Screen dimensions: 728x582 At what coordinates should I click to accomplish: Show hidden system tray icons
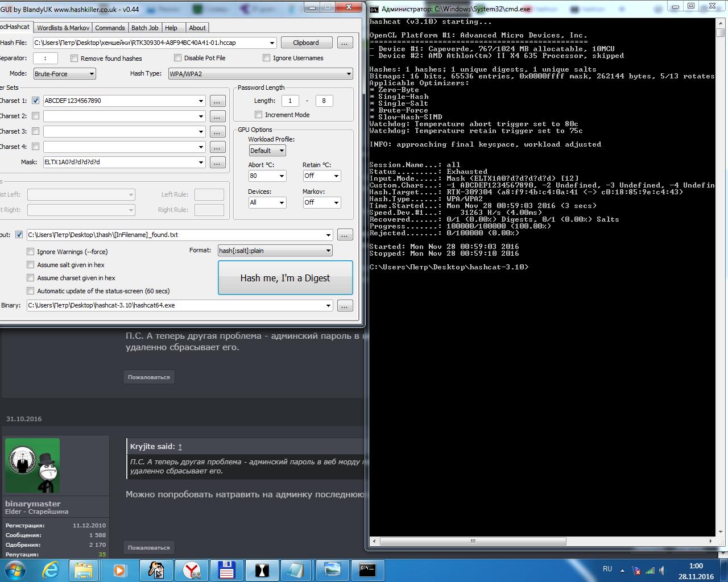pos(622,570)
